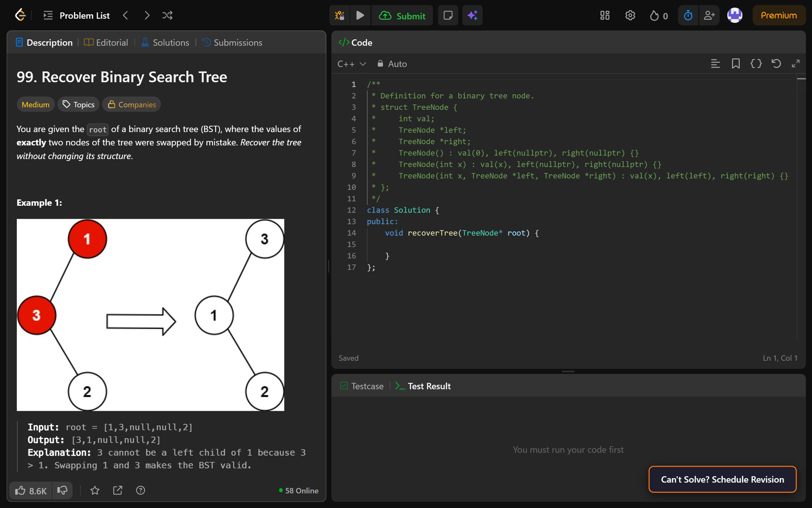Screen dimensions: 812x508
Task: Like the problem with thumbs-up 8.6K
Action: pos(30,491)
